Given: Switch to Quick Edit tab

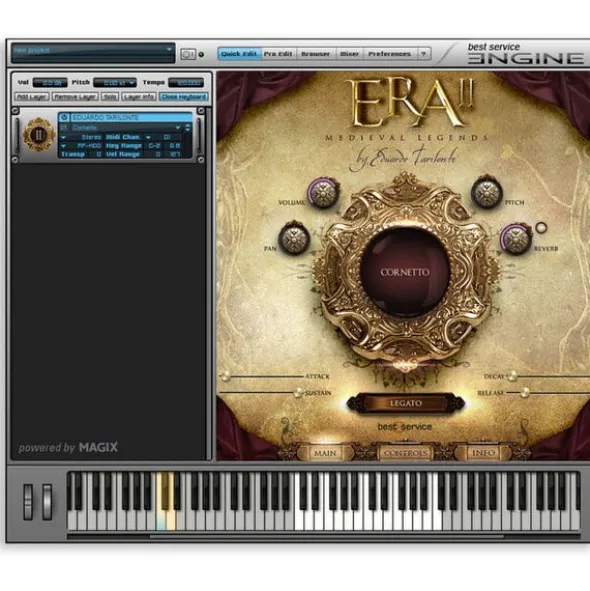Looking at the screenshot, I should click(239, 54).
